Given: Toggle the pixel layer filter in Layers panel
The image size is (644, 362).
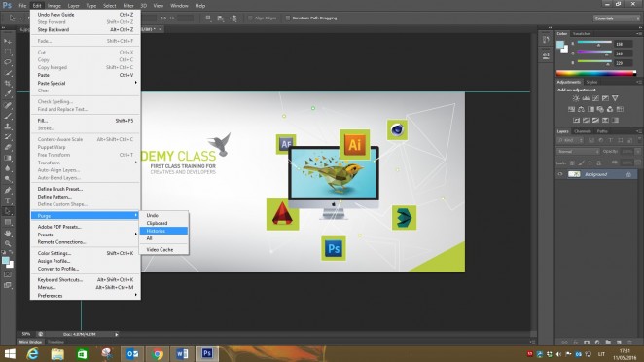Looking at the screenshot, I should [x=591, y=140].
